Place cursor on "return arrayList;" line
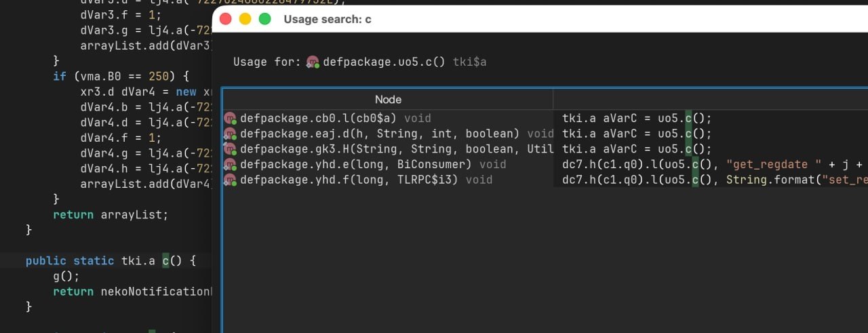Screen dimensions: 868x333 110,214
